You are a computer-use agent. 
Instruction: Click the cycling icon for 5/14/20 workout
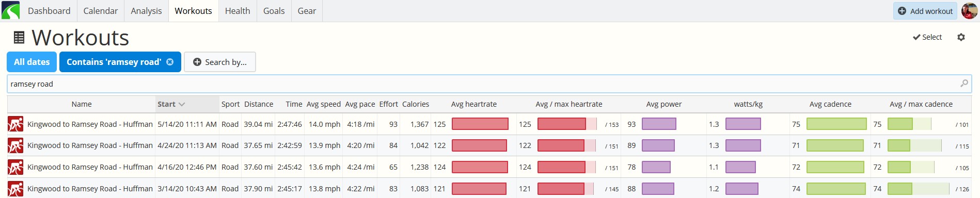[x=15, y=124]
